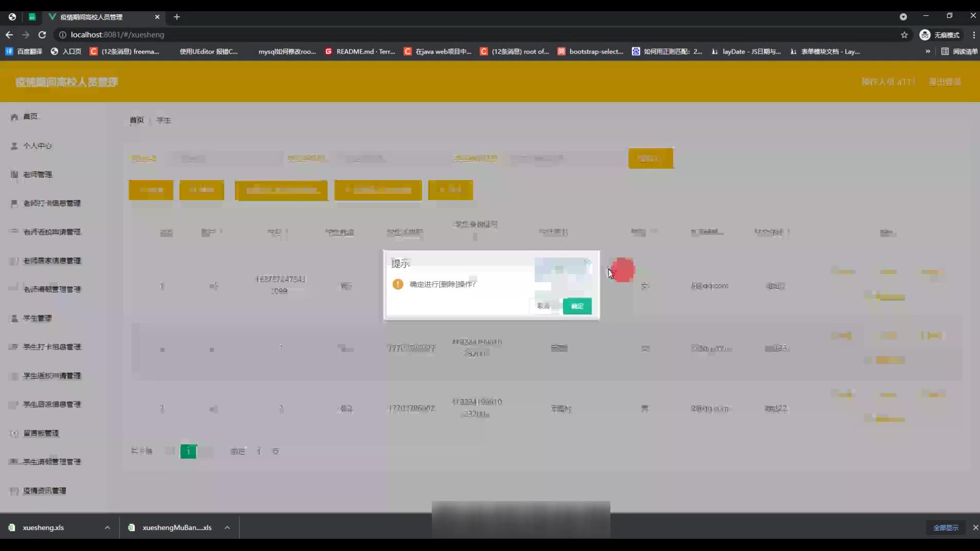
Task: Click the 全部显示 downloads button
Action: (945, 528)
